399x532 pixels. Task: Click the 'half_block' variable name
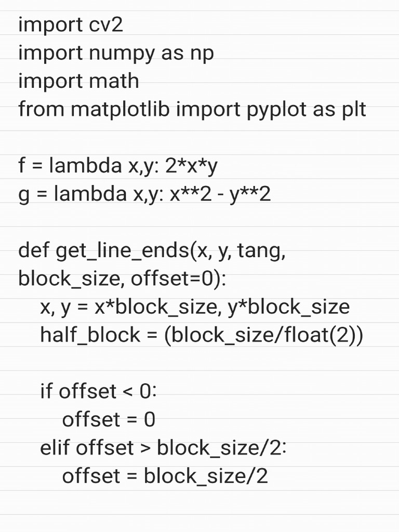(x=90, y=335)
